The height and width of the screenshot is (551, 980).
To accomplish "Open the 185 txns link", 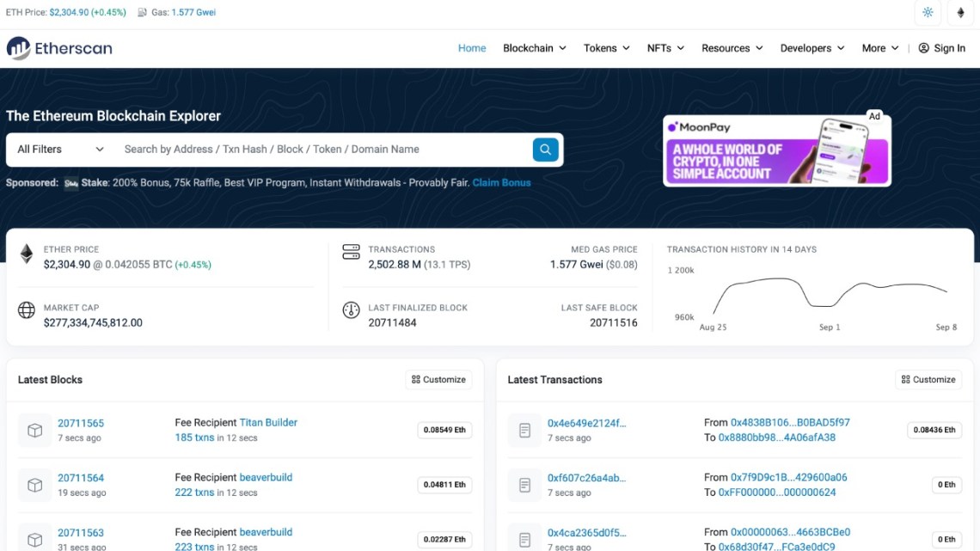I will [194, 438].
